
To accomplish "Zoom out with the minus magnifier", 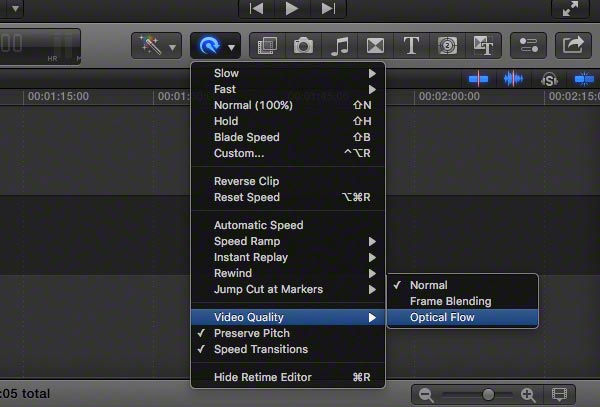I will 426,394.
